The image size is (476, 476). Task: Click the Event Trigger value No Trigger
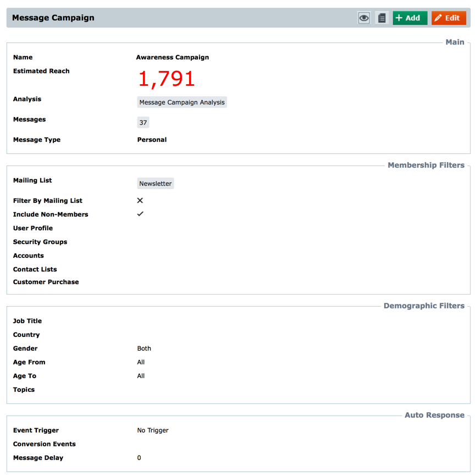[x=153, y=430]
